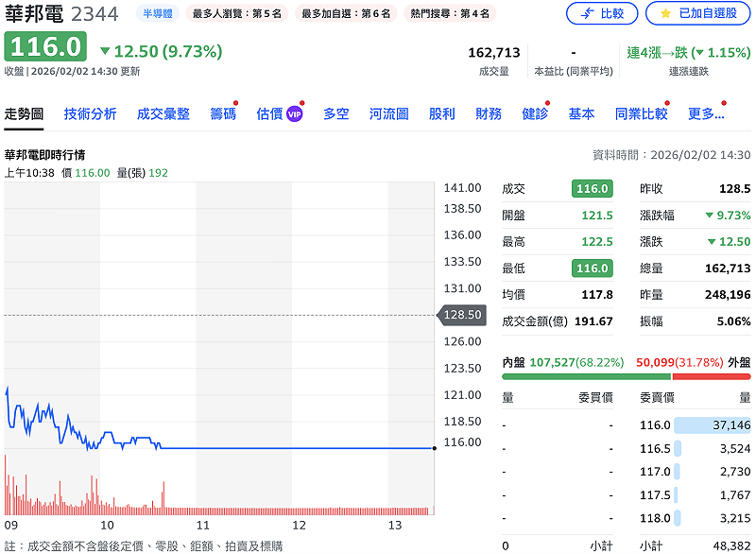Image resolution: width=756 pixels, height=554 pixels.
Task: Toggle the 已加自選股 watchlist star button
Action: click(698, 13)
